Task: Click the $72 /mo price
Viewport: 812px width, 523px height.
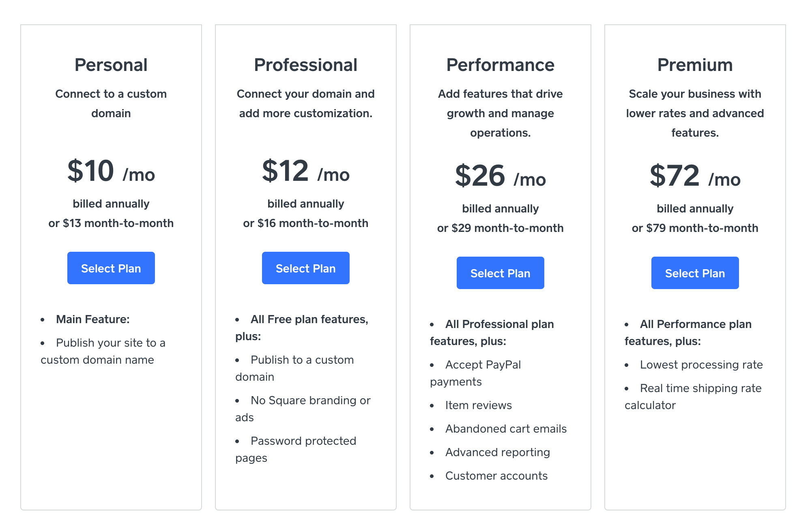Action: [x=695, y=176]
